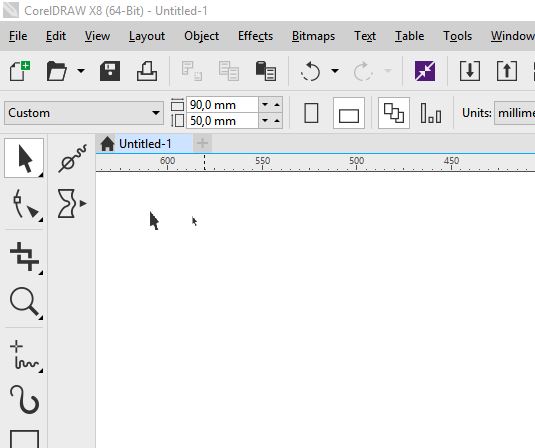The width and height of the screenshot is (535, 448).
Task: Increase page width with up stepper
Action: tap(277, 105)
